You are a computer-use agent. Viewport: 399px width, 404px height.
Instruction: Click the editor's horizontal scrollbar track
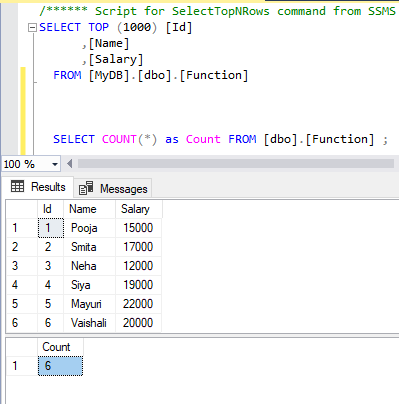coord(236,164)
